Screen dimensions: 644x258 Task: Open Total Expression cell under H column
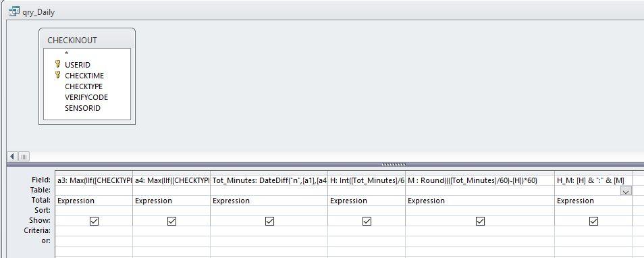[367, 201]
